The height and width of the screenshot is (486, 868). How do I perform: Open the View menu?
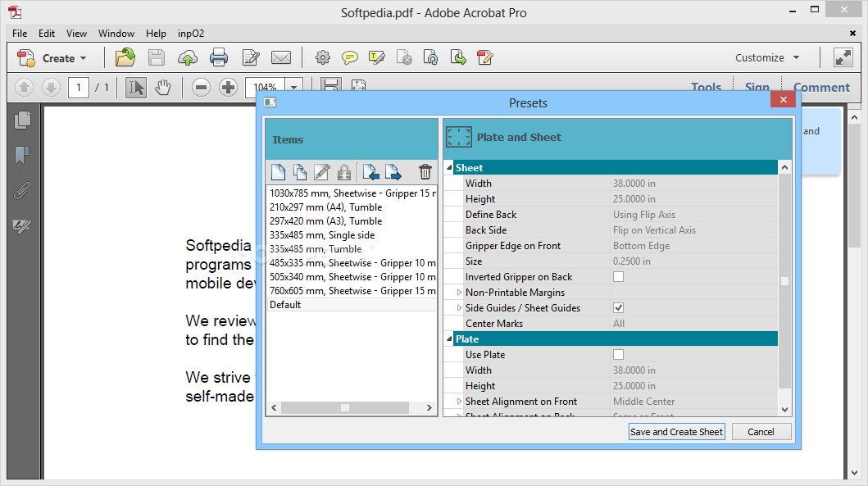(x=76, y=34)
